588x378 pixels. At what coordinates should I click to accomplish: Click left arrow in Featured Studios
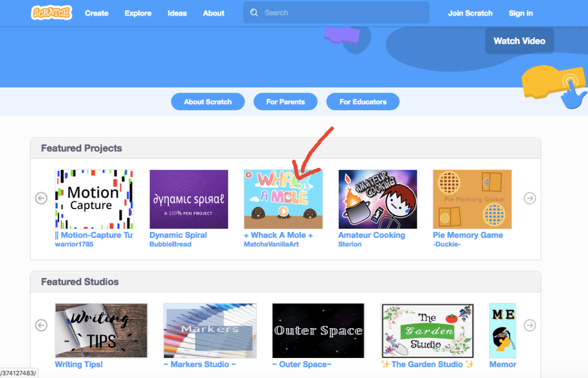coord(41,326)
